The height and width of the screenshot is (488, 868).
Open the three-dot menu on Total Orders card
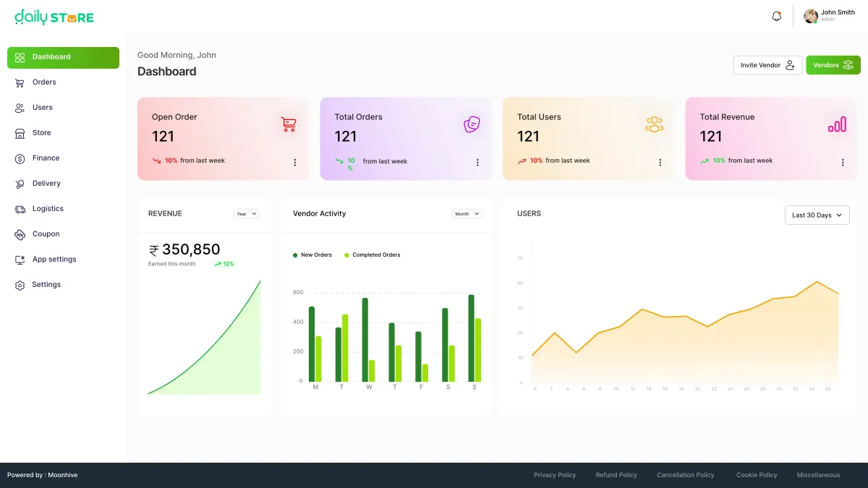click(x=477, y=163)
